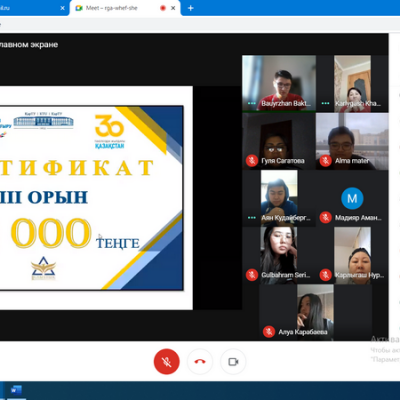
Task: Select Карлыгаш Нур... video tile
Action: 352,255
